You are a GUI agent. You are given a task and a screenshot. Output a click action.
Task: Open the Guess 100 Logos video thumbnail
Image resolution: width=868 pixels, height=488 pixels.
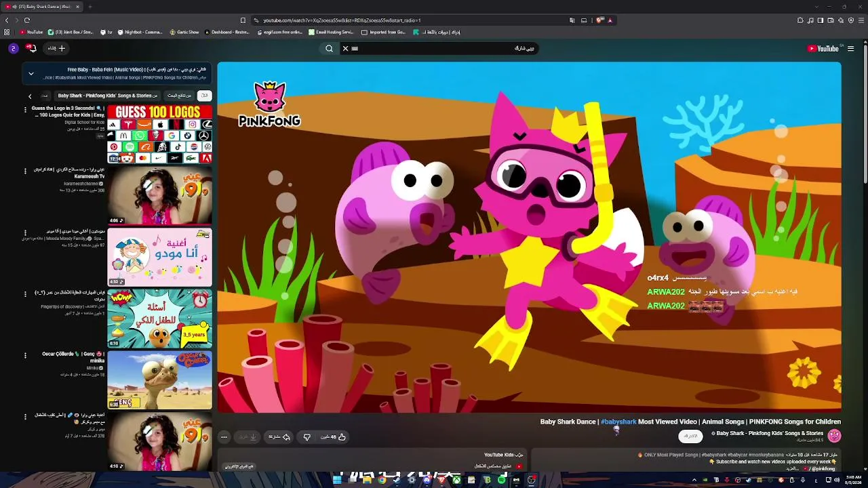tap(159, 134)
